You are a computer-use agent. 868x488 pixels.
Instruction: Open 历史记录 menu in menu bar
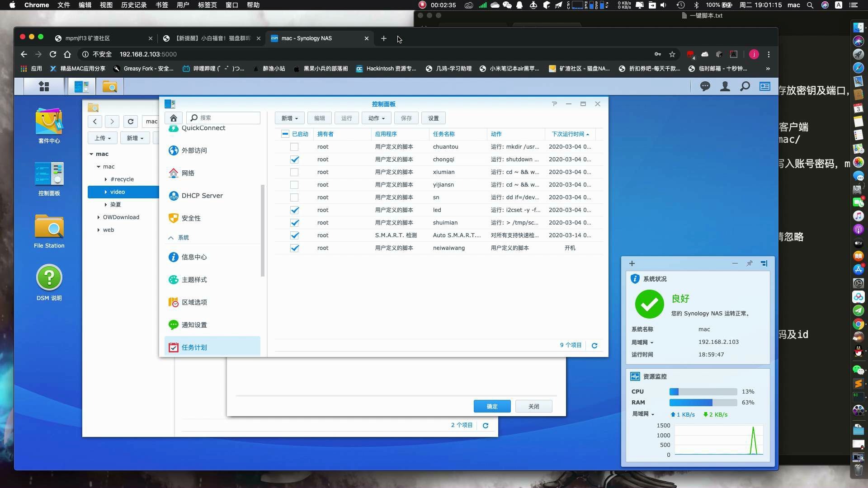(133, 5)
